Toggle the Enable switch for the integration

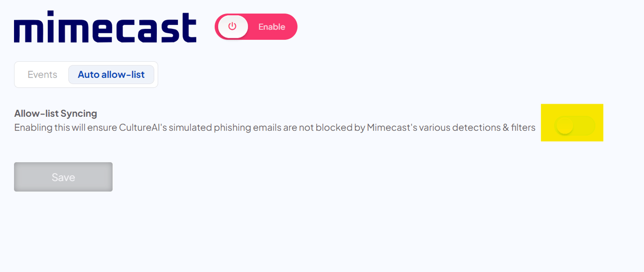pyautogui.click(x=256, y=27)
